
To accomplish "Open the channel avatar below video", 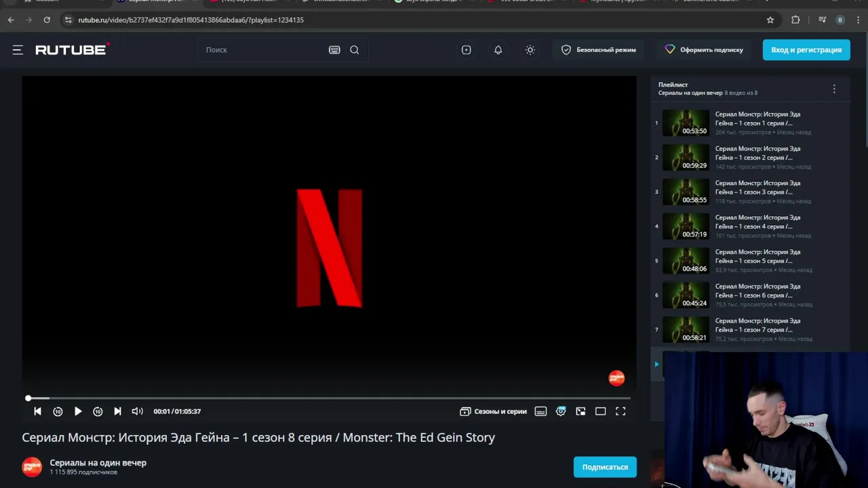I will point(32,467).
